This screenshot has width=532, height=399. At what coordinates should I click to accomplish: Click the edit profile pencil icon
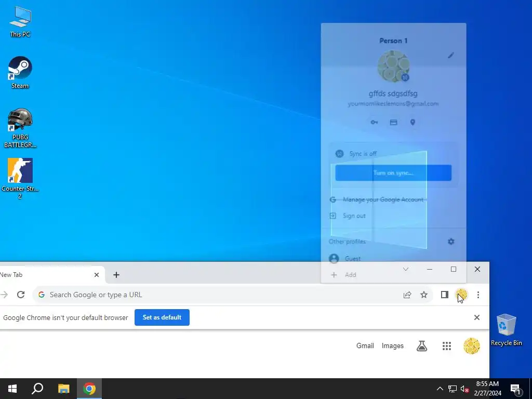[x=450, y=55]
